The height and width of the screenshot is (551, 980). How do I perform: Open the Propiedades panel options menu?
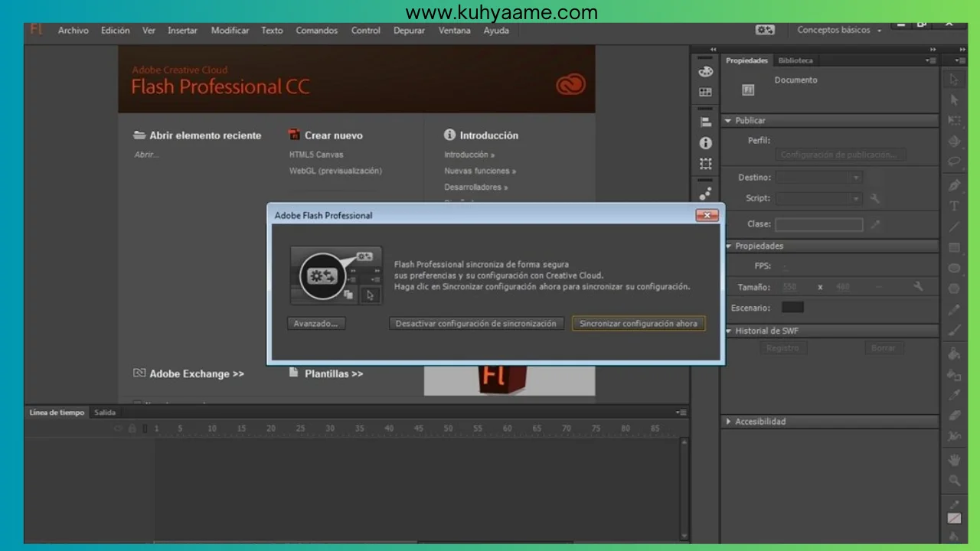click(931, 60)
